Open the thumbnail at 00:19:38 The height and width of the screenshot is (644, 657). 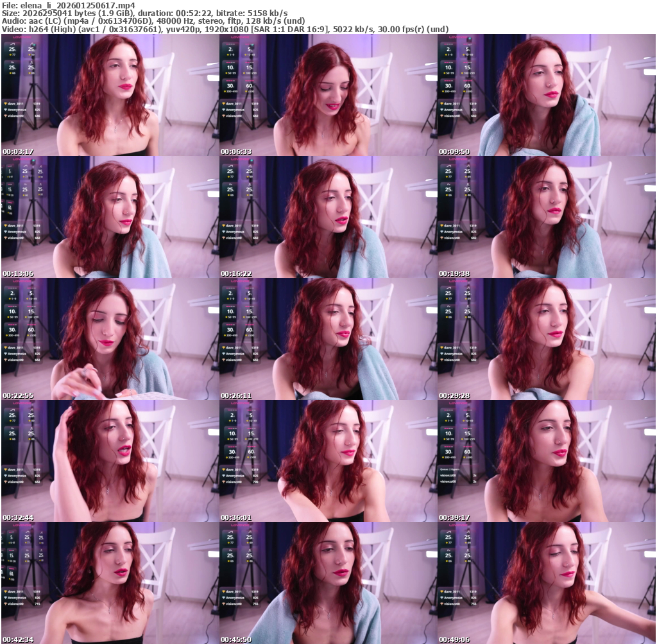tap(547, 217)
